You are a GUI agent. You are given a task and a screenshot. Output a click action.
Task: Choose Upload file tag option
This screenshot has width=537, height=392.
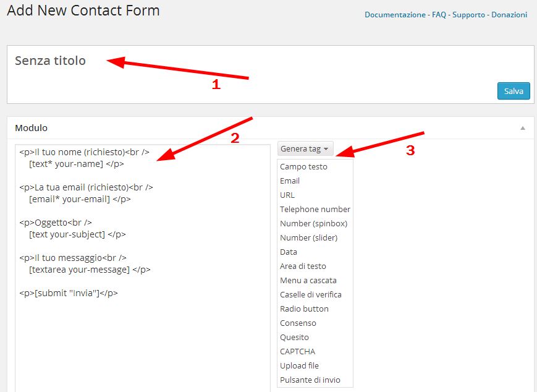(299, 365)
